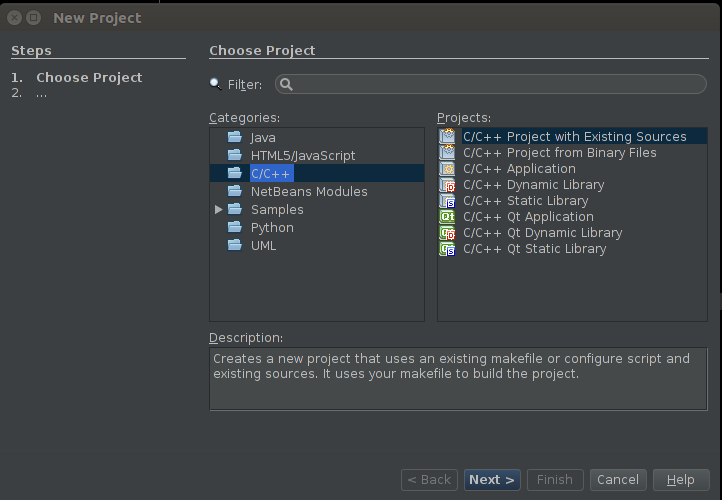Click the Description text area
The height and width of the screenshot is (500, 722).
pyautogui.click(x=458, y=379)
